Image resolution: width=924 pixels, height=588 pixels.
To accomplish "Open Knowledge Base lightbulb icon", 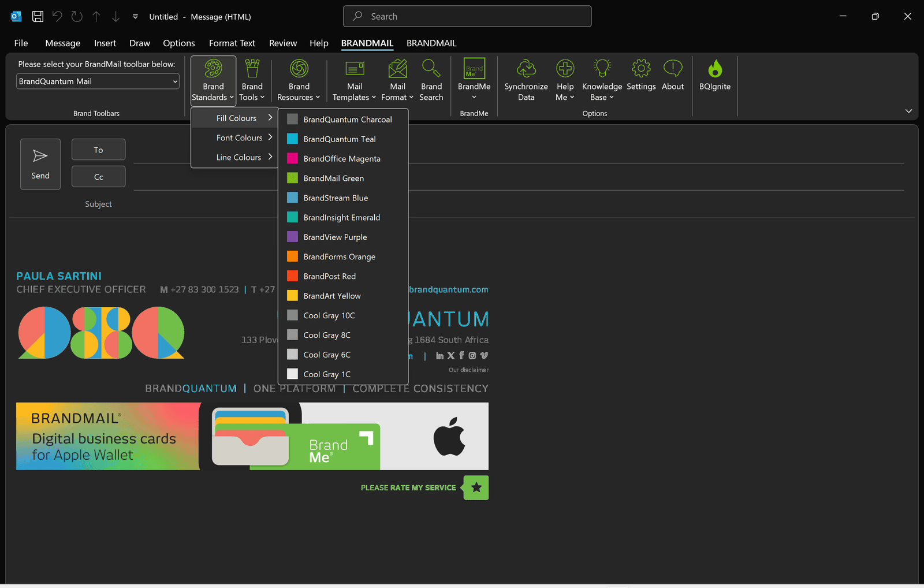I will 602,69.
